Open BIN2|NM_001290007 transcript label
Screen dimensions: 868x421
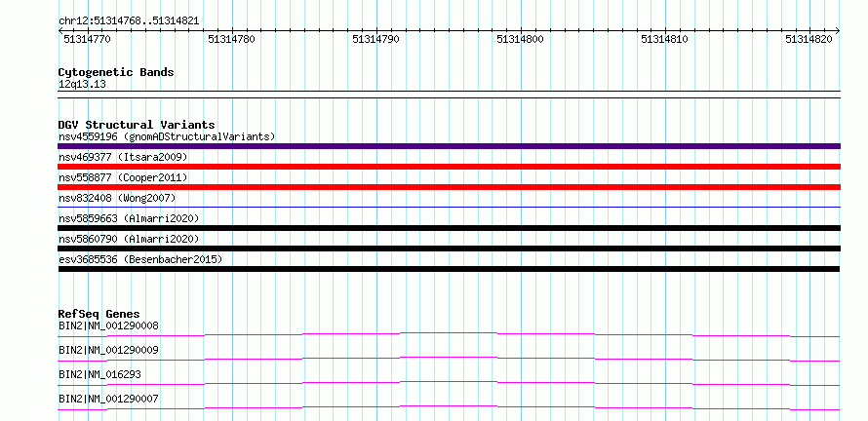[108, 399]
